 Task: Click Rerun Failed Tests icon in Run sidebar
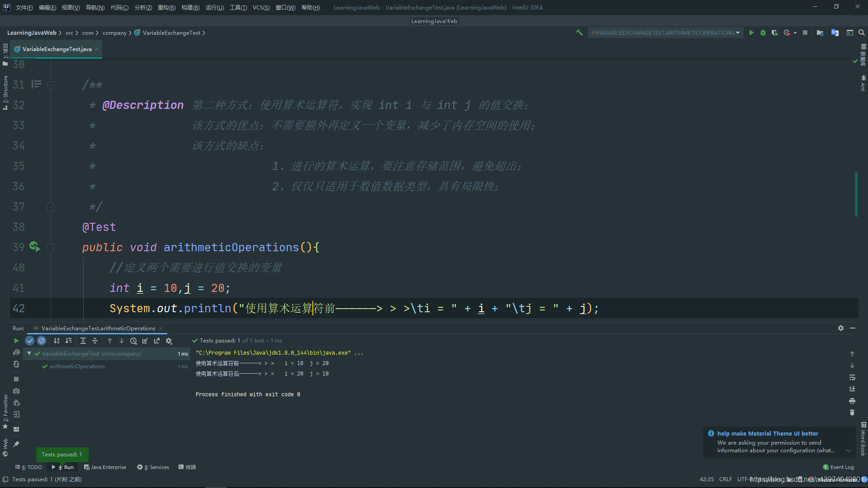[16, 352]
